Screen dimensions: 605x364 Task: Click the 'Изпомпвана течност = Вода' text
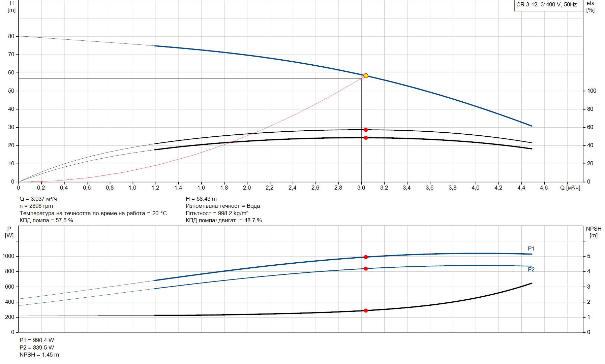[223, 206]
